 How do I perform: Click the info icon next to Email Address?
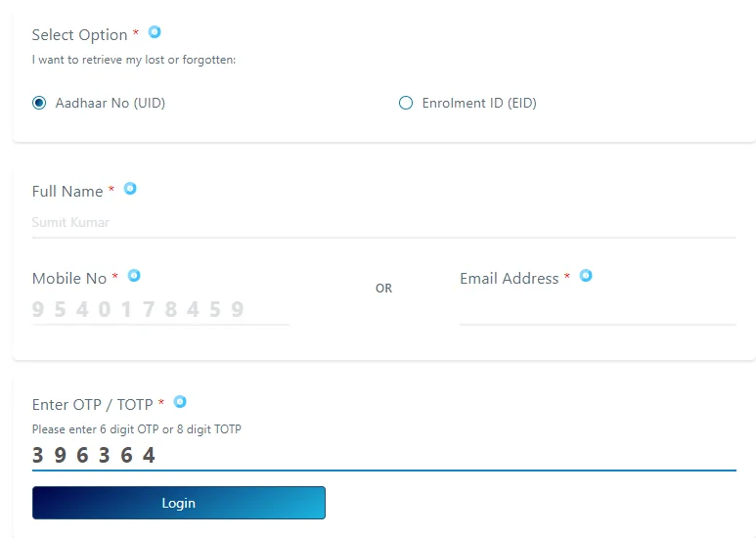coord(586,276)
